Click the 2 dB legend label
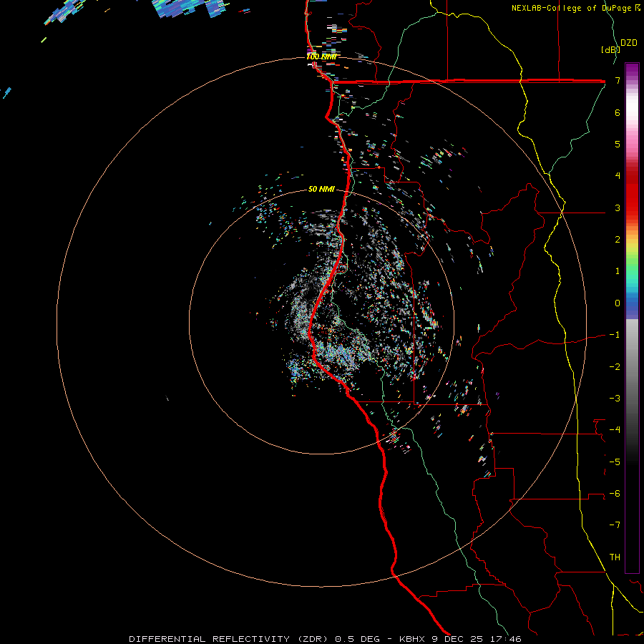This screenshot has width=644, height=644. coord(618,240)
